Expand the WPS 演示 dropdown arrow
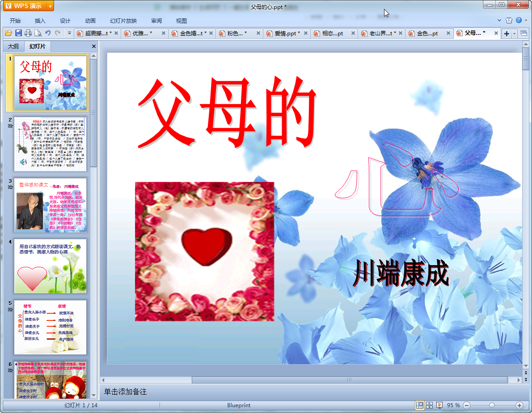The width and height of the screenshot is (532, 413). click(50, 6)
